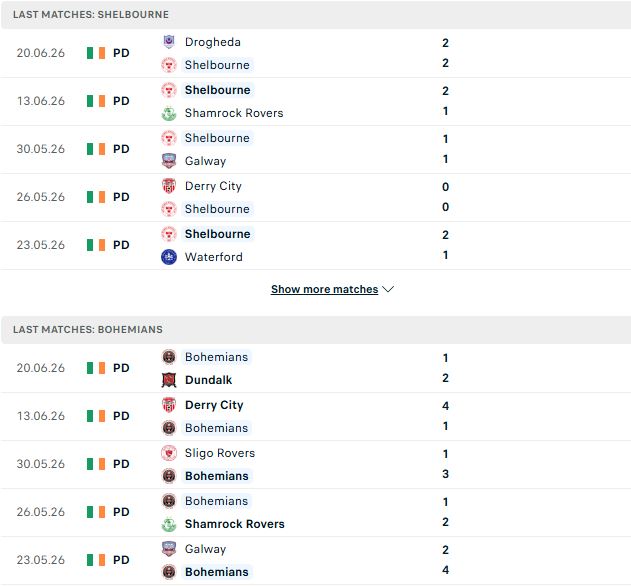
Task: Open the Show more matches link
Action: 324,289
